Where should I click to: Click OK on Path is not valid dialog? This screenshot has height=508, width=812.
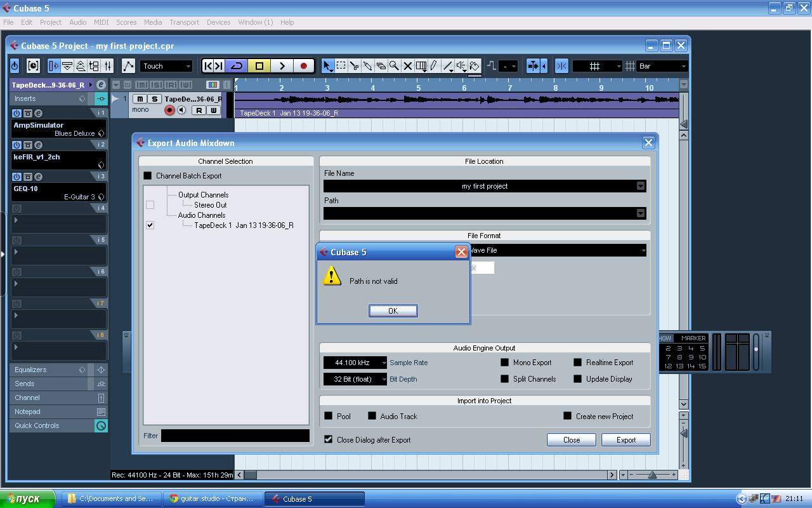(393, 311)
